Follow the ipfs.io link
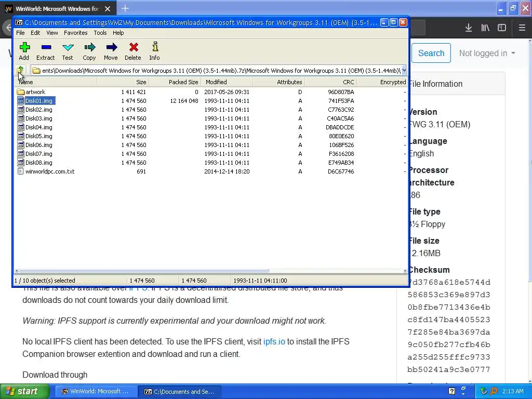The height and width of the screenshot is (399, 532). tap(274, 341)
